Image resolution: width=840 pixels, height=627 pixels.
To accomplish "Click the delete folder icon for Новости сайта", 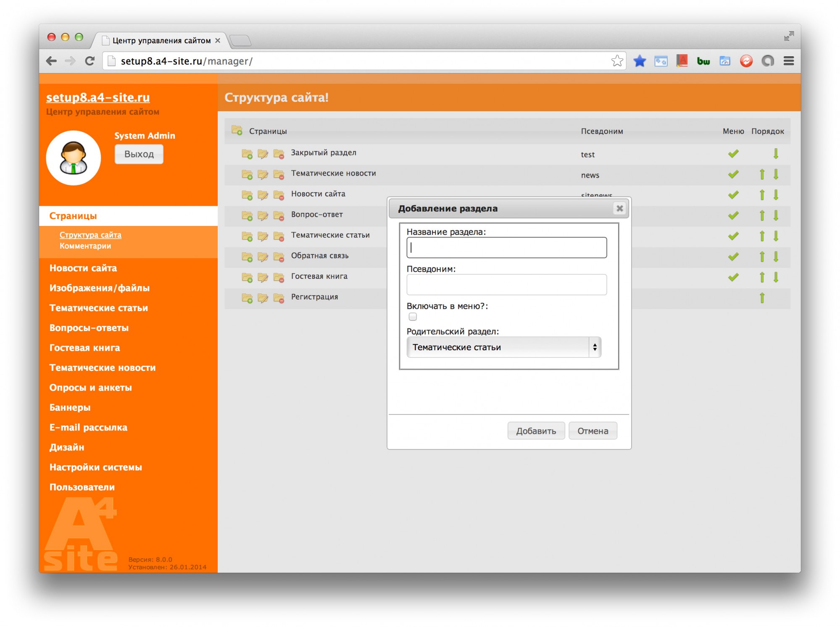I will pyautogui.click(x=279, y=195).
